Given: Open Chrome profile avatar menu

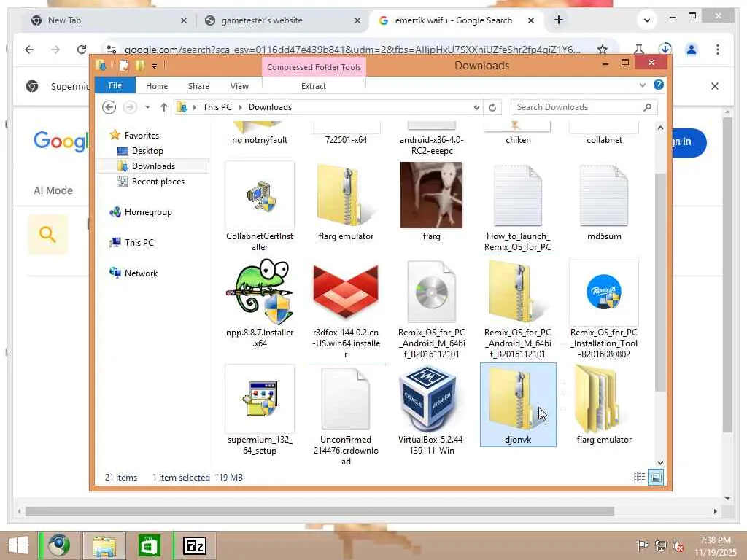Looking at the screenshot, I should coord(692,49).
